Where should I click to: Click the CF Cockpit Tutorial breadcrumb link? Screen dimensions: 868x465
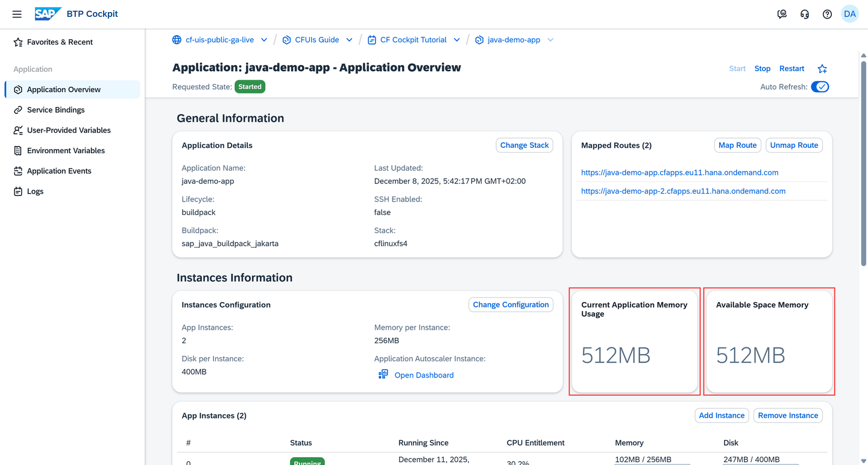pyautogui.click(x=414, y=40)
